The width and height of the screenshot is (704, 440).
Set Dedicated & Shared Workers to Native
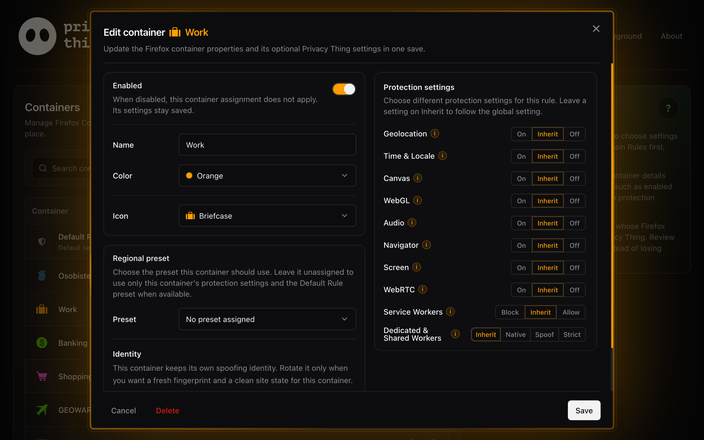(515, 334)
